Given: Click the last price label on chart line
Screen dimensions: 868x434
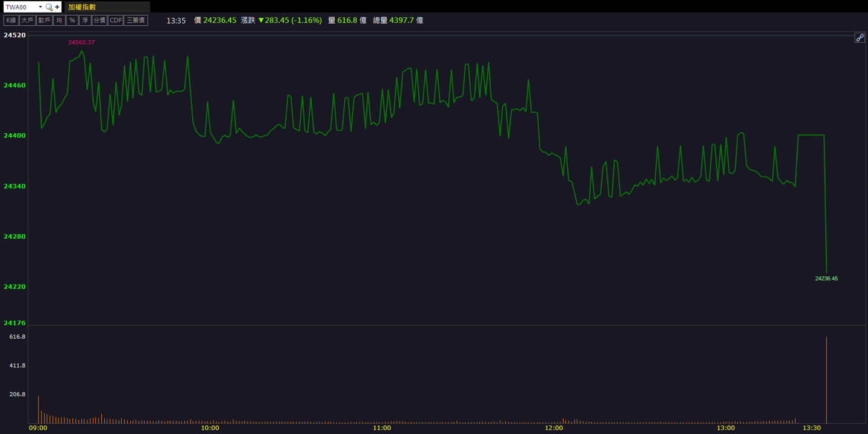Looking at the screenshot, I should point(826,278).
